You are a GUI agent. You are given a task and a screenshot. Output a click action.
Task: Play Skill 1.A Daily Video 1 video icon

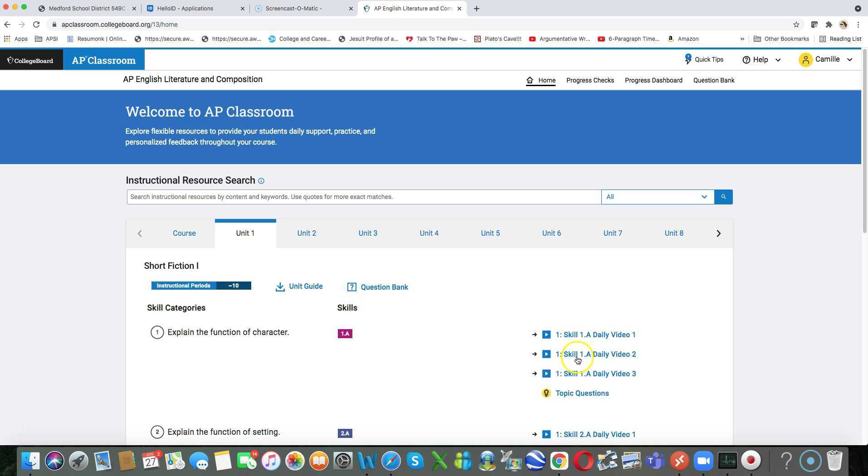(546, 335)
